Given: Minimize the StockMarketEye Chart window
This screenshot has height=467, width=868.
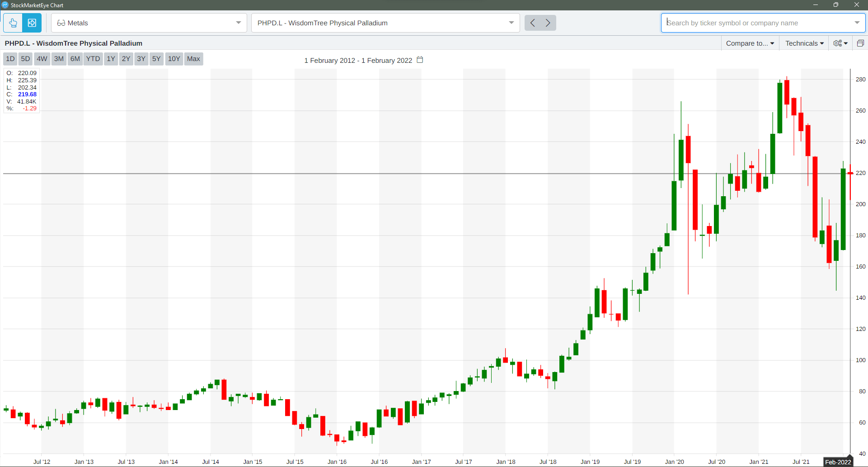Looking at the screenshot, I should tap(816, 5).
